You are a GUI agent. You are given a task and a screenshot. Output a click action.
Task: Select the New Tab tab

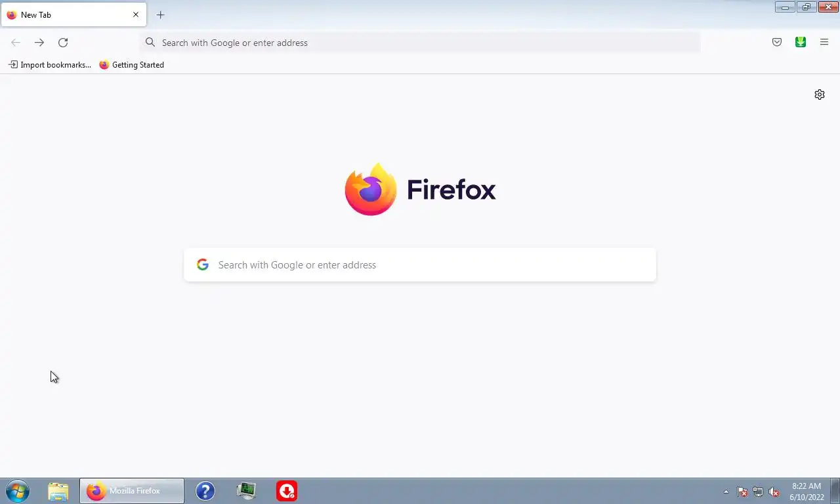pyautogui.click(x=73, y=14)
